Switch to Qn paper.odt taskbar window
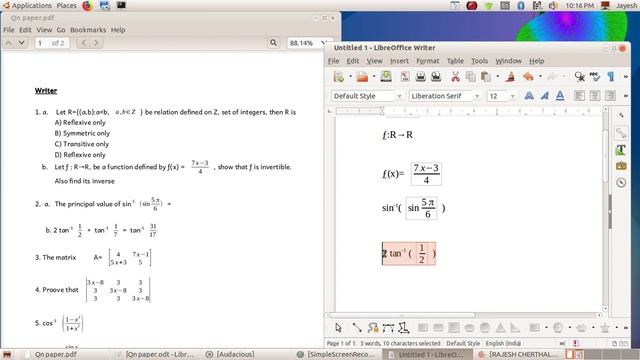640x360 pixels. [156, 354]
